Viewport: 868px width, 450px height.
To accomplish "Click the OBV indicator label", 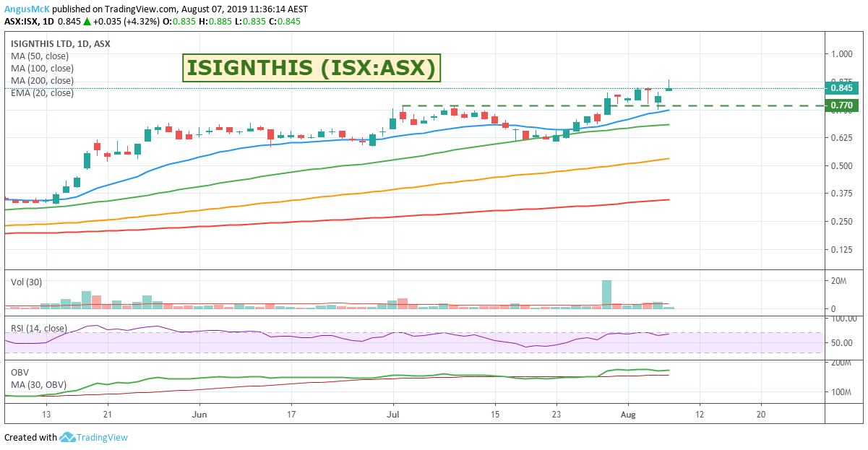I will [20, 372].
